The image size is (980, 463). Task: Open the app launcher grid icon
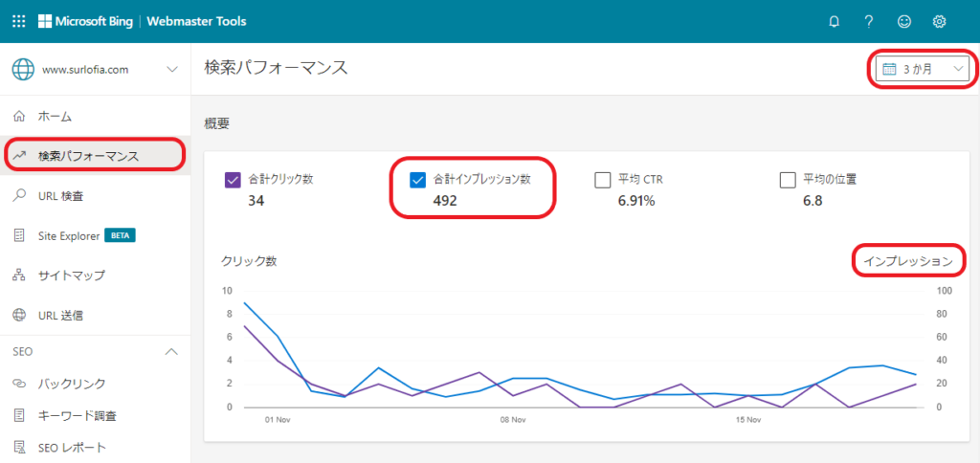click(19, 21)
